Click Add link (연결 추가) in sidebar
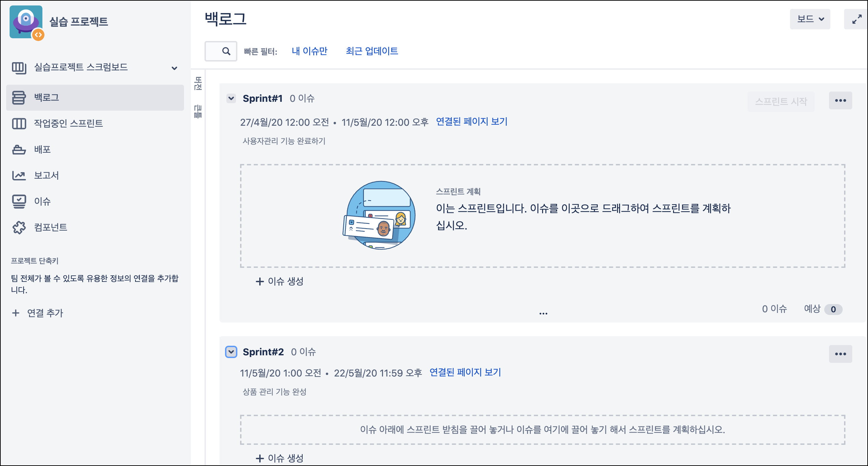The width and height of the screenshot is (868, 466). 38,313
